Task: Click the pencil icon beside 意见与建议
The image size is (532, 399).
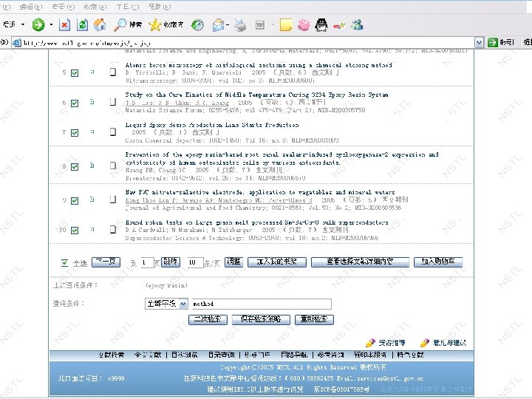Action: 424,343
